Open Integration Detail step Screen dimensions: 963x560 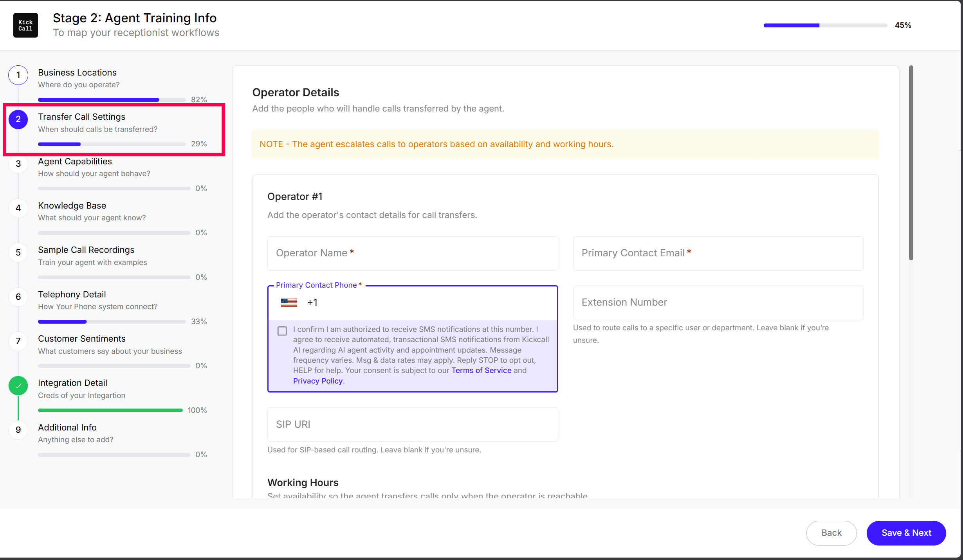coord(72,383)
